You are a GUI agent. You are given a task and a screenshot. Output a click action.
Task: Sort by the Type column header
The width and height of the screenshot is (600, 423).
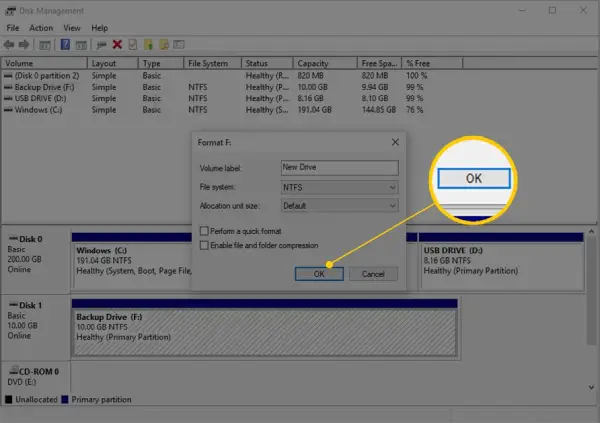[x=161, y=64]
